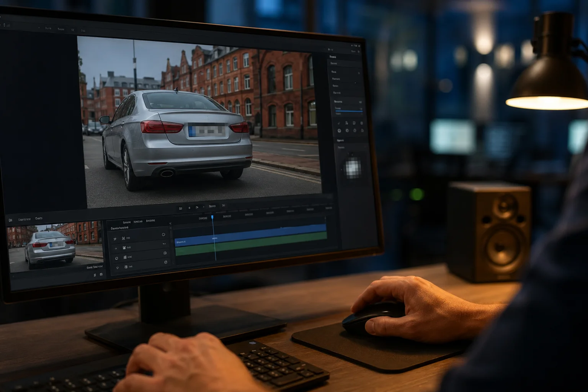Click the pencil icon in the right panel tool grid

(x=338, y=123)
